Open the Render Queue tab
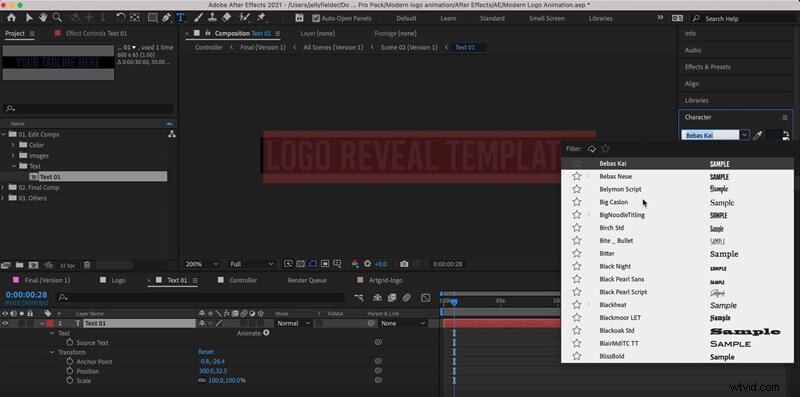The width and height of the screenshot is (800, 397). click(x=307, y=280)
